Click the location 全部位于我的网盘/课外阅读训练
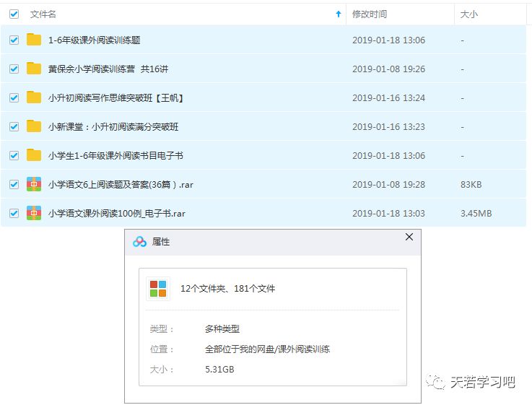The height and width of the screenshot is (405, 532). (x=267, y=349)
